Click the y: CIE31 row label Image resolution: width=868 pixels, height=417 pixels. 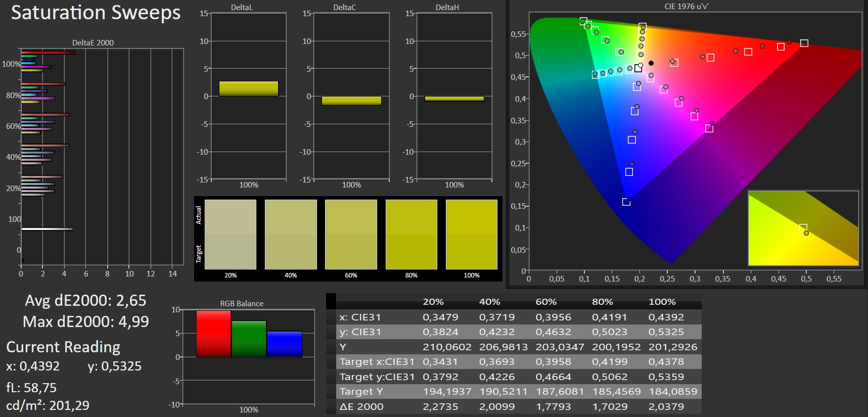coord(360,332)
